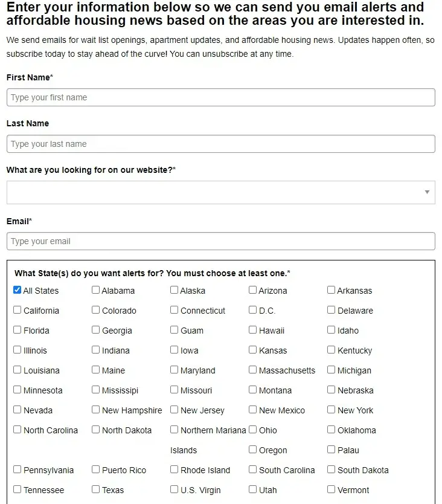Uncheck the All States checkbox
The width and height of the screenshot is (442, 504).
pos(18,290)
